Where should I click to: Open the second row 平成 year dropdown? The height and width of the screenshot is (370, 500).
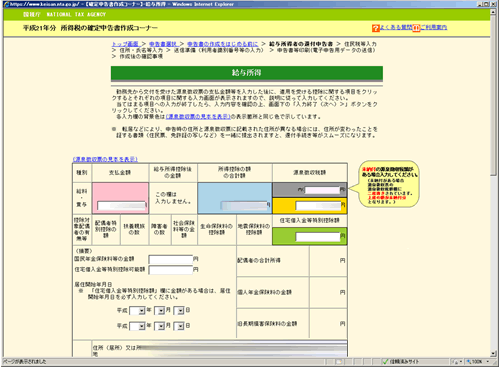[x=137, y=326]
